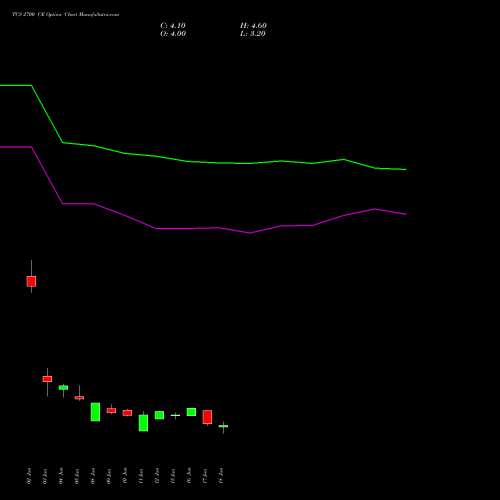Select the small green candlestick for 04 Jun
Screen dimensions: 500x500
(x=63, y=387)
